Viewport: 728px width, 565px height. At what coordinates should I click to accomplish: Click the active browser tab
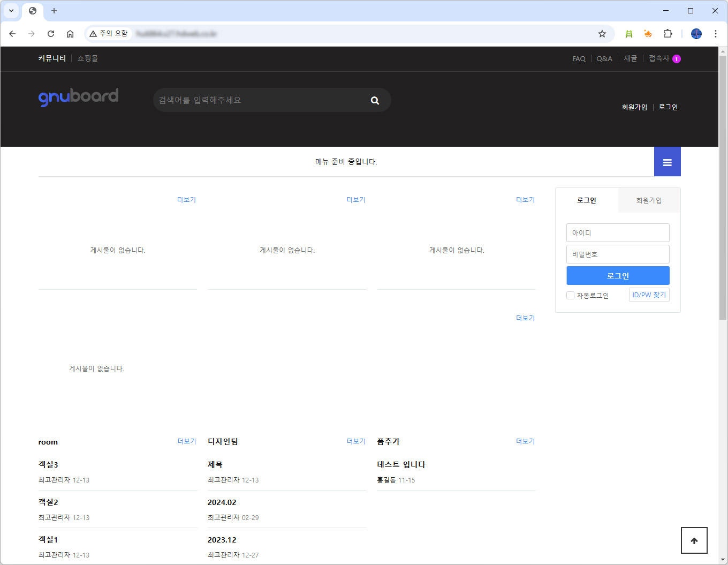[33, 11]
